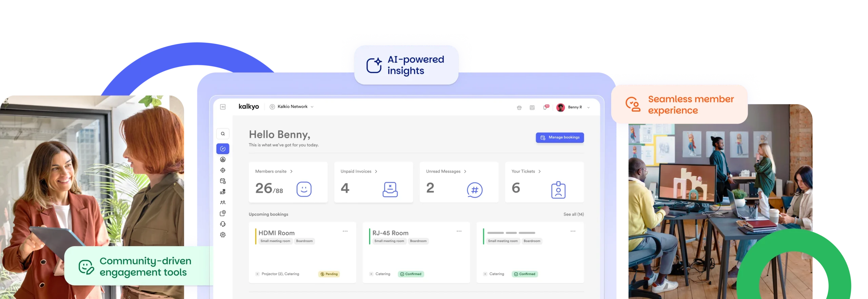Open the calendar bookings icon in sidebar

[223, 181]
